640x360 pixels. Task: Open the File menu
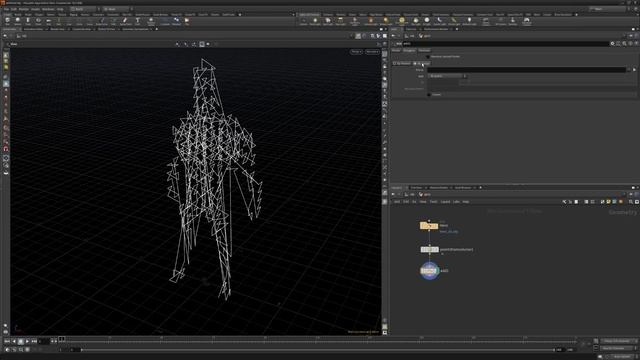pyautogui.click(x=6, y=9)
